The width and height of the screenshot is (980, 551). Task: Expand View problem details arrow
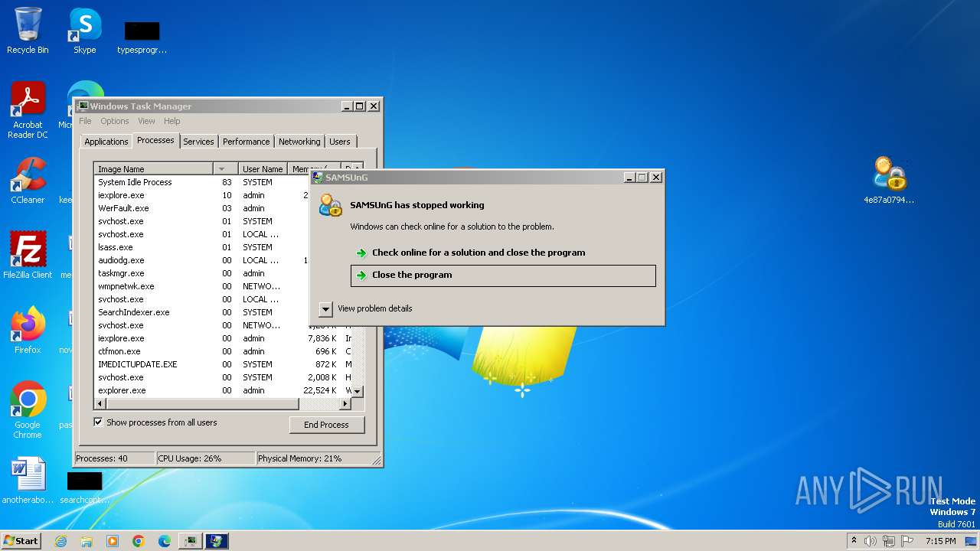pyautogui.click(x=325, y=308)
